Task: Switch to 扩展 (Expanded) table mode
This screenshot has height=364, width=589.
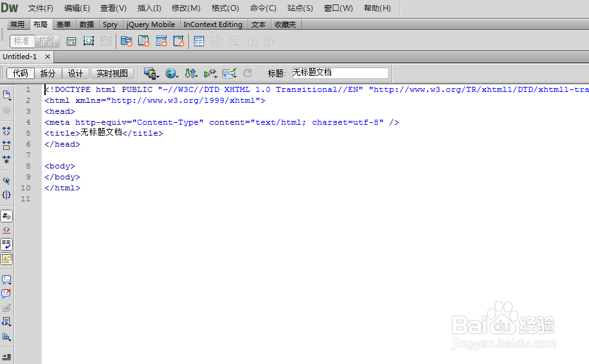Action: click(x=47, y=41)
